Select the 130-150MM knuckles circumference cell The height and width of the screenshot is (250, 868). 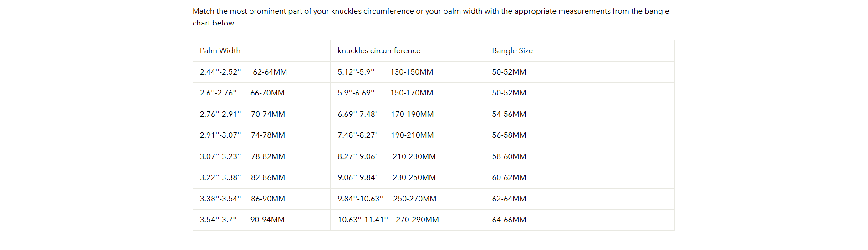[x=408, y=72]
